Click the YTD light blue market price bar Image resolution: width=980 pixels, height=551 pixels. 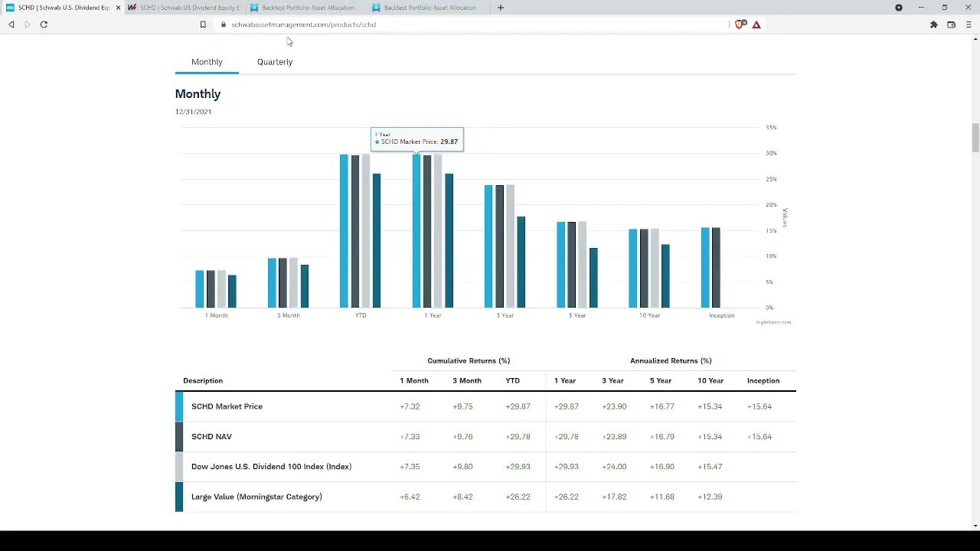pos(345,231)
